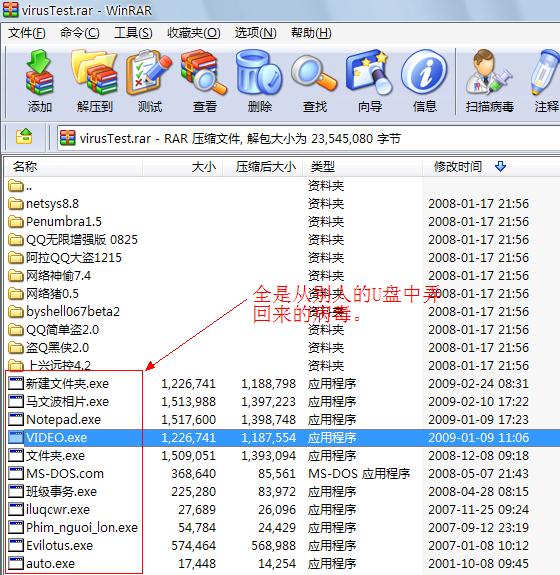Image resolution: width=560 pixels, height=575 pixels.
Task: Launch the 向导 (Wizard) icon
Action: 369,81
